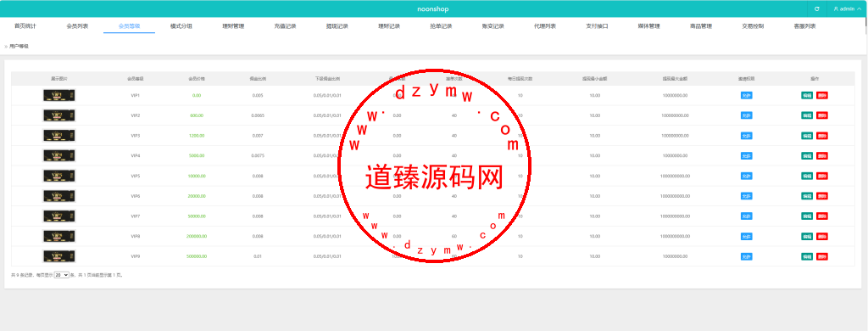Toggle blue permission badge in VIP3 row
This screenshot has height=331, width=868.
tap(746, 135)
